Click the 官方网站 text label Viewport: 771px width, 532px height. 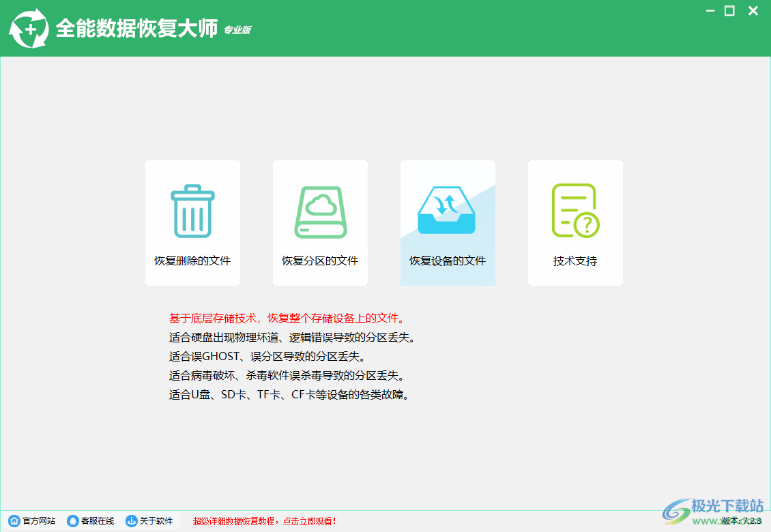[x=40, y=521]
